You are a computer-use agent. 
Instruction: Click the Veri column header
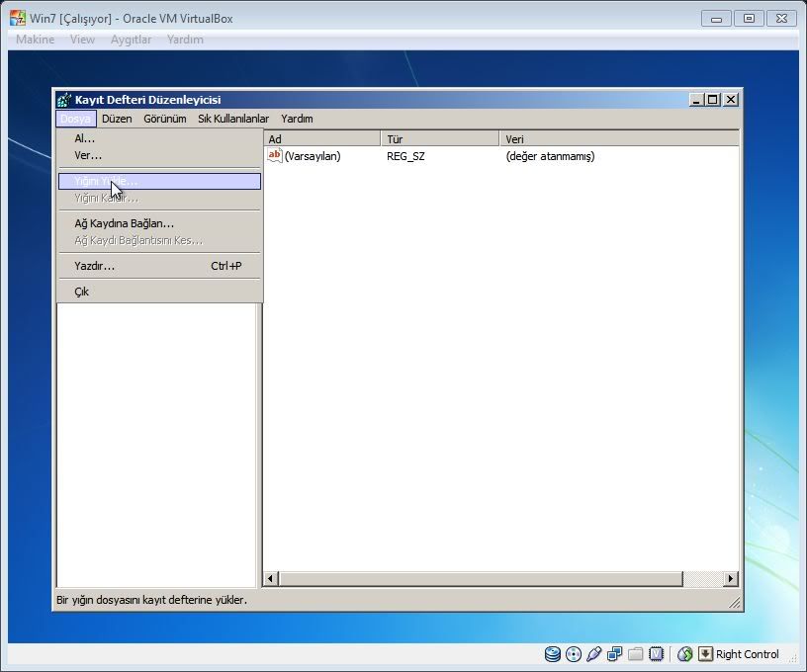pos(618,139)
